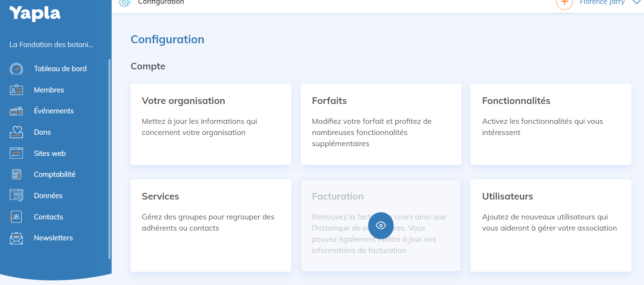Click the Sites web browser icon
Image resolution: width=644 pixels, height=285 pixels.
(16, 153)
